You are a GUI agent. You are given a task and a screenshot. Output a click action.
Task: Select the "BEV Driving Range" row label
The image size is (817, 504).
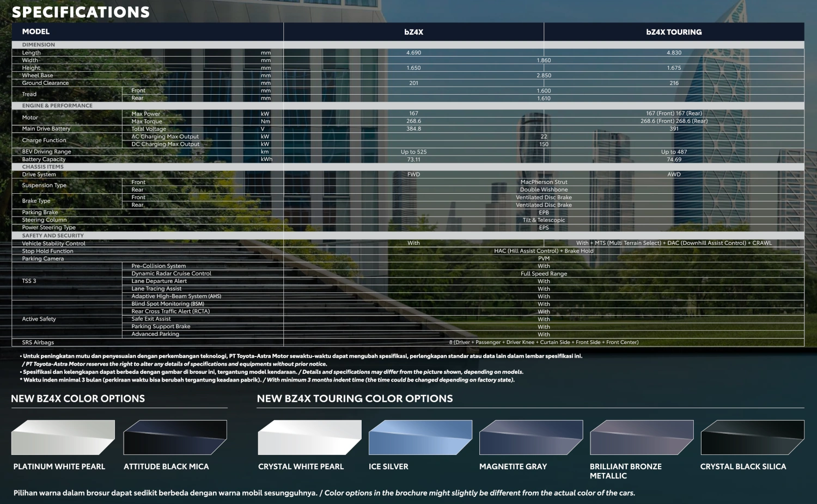tap(46, 152)
